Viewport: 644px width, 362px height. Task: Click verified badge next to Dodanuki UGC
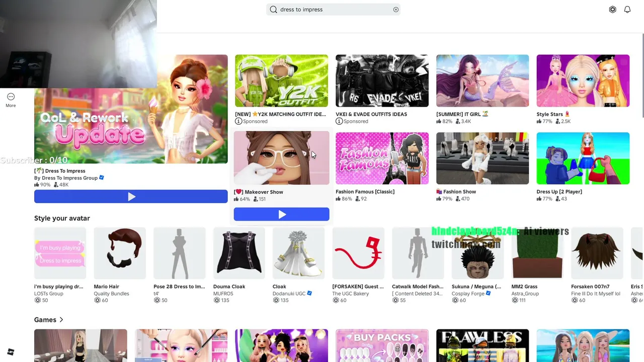pyautogui.click(x=309, y=293)
